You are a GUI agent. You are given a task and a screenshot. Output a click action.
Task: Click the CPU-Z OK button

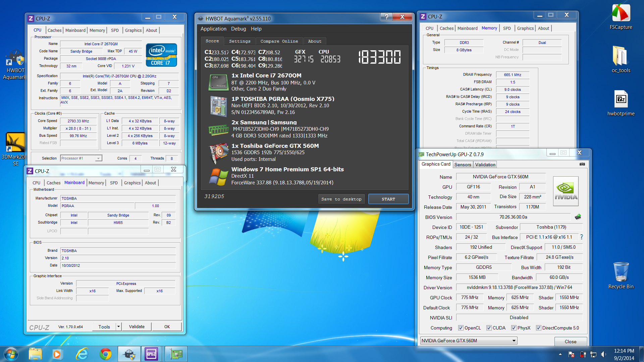(167, 326)
